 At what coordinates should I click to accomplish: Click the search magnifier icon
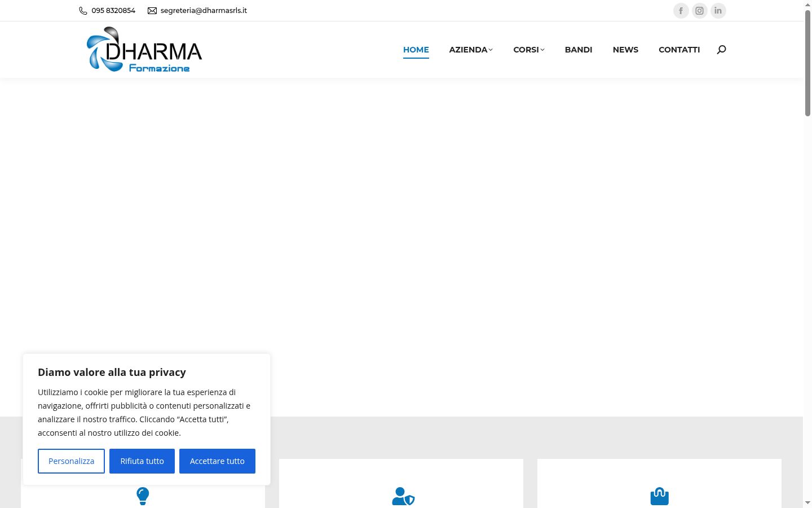tap(721, 50)
